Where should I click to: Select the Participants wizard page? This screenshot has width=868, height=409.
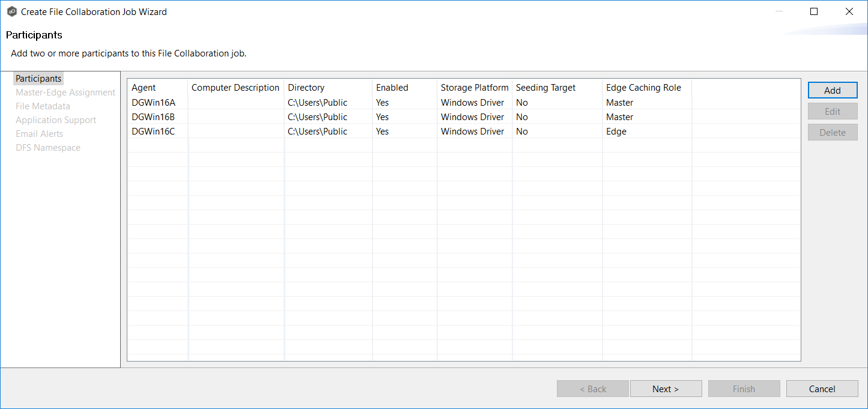point(38,79)
